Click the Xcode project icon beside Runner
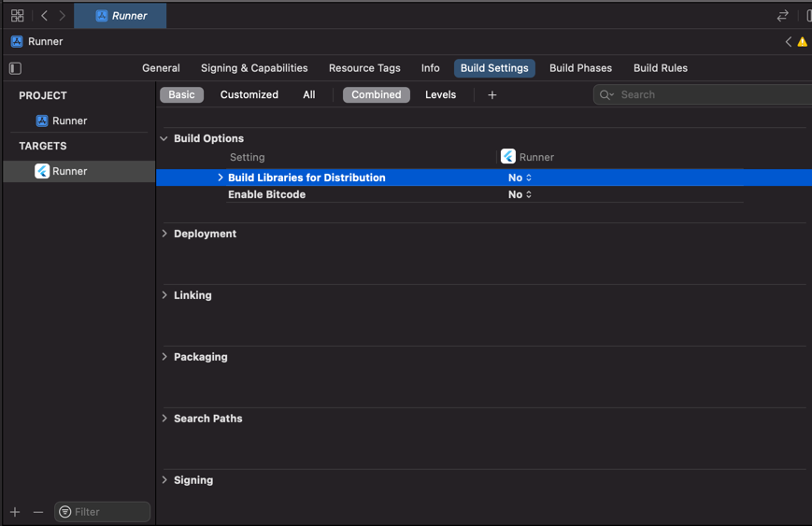Image resolution: width=812 pixels, height=526 pixels. [42, 121]
